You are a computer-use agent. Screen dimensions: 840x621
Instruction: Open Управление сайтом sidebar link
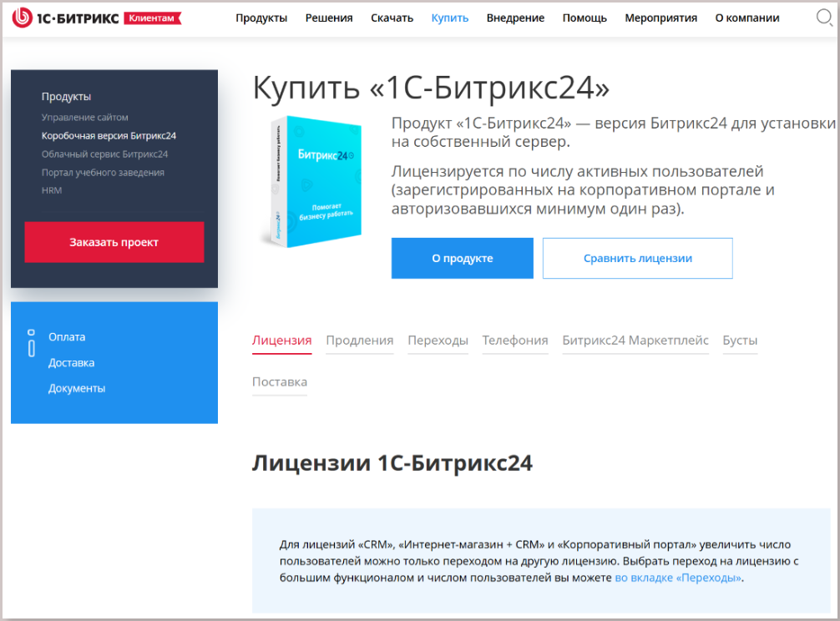point(84,117)
